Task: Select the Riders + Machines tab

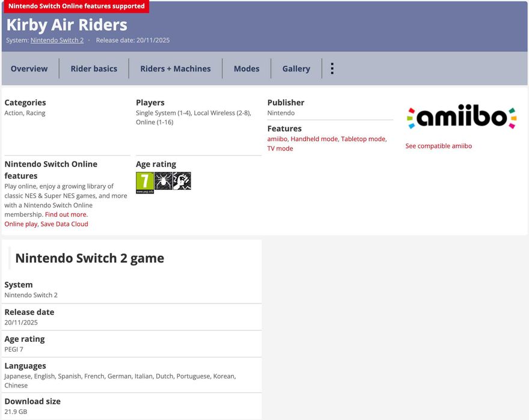Action: [176, 68]
